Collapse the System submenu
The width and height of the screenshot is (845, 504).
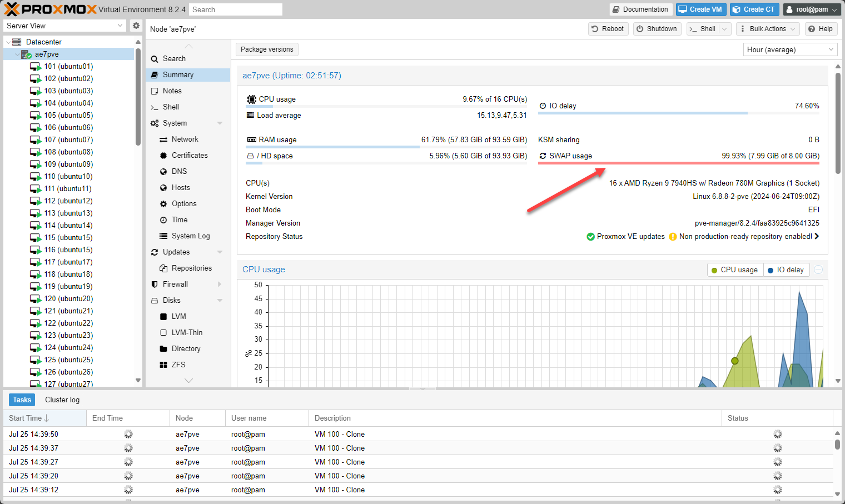(x=220, y=123)
